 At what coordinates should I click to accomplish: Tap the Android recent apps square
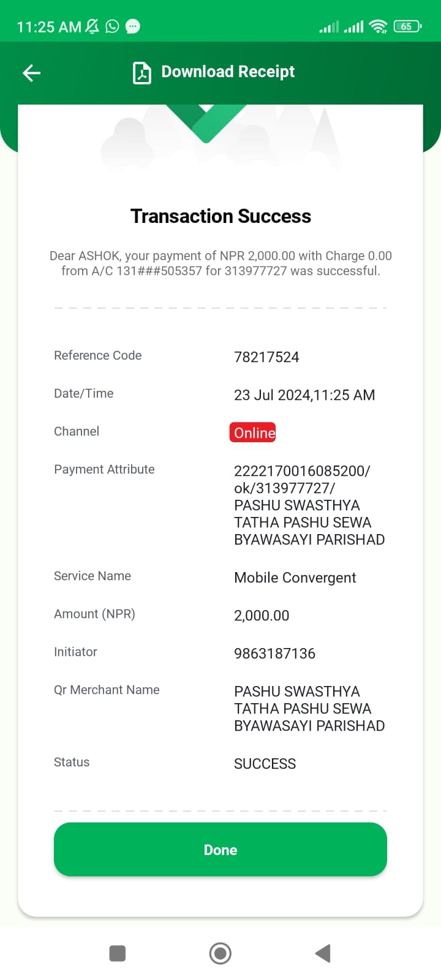pyautogui.click(x=118, y=954)
